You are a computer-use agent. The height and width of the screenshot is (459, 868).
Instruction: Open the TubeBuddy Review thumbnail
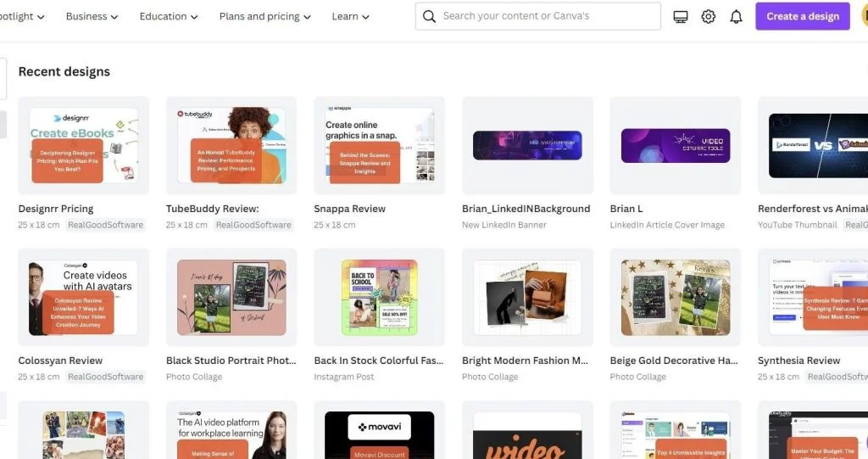click(231, 145)
